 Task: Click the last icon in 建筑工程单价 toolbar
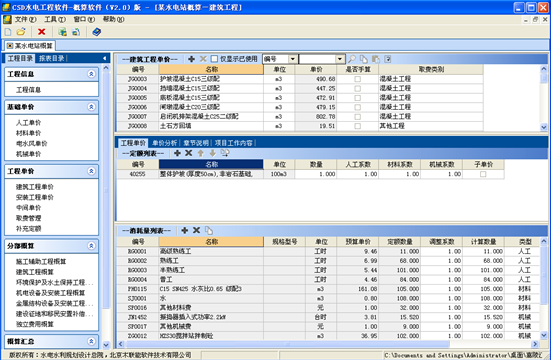(x=388, y=59)
